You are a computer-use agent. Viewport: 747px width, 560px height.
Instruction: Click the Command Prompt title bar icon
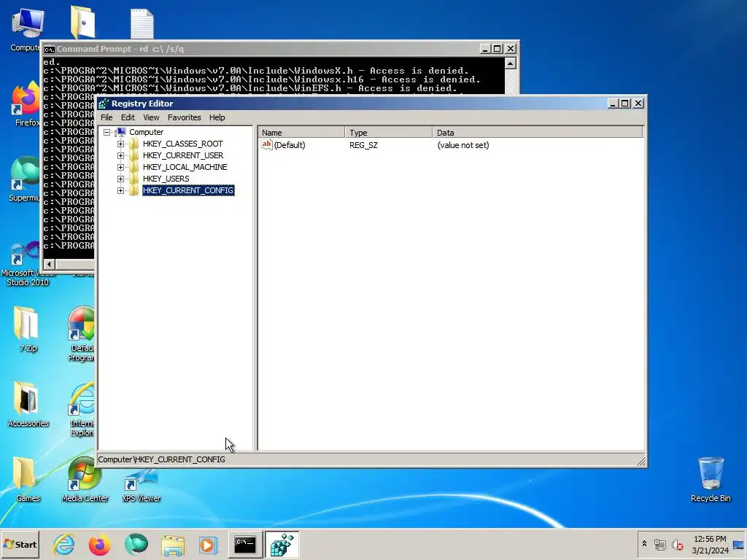click(50, 49)
